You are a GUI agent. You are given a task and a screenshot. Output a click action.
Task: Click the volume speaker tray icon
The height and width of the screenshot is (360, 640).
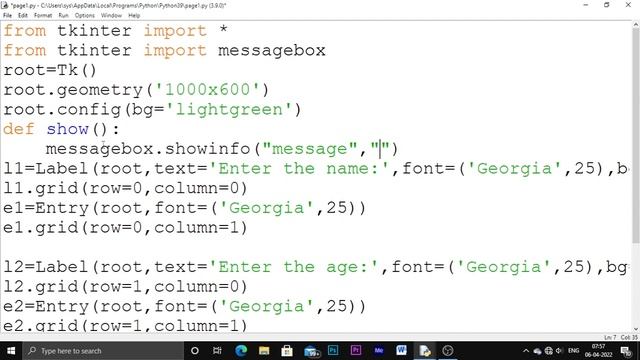click(x=559, y=351)
